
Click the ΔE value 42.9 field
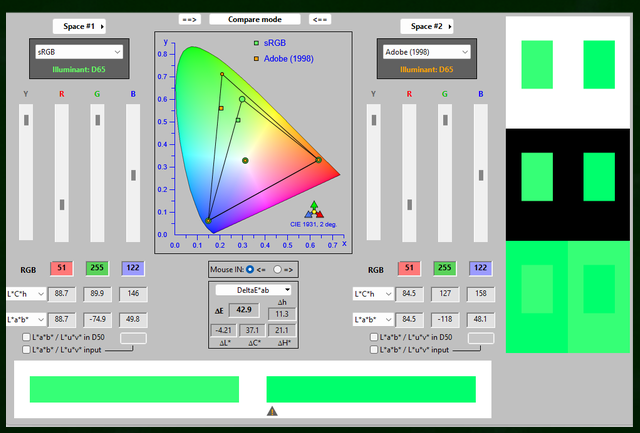coord(244,310)
